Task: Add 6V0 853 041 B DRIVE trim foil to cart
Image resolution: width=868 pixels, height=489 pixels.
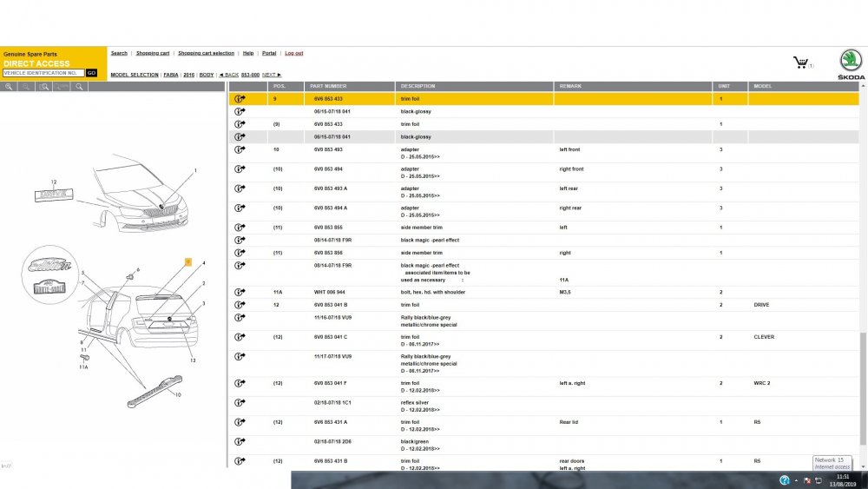Action: (240, 305)
